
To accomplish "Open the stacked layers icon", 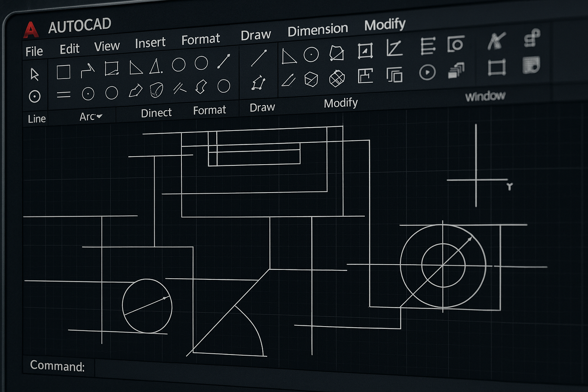I will coord(456,70).
